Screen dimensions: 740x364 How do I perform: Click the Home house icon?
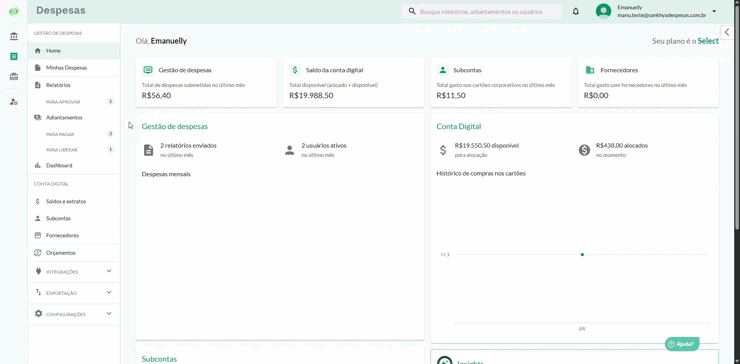click(x=38, y=51)
